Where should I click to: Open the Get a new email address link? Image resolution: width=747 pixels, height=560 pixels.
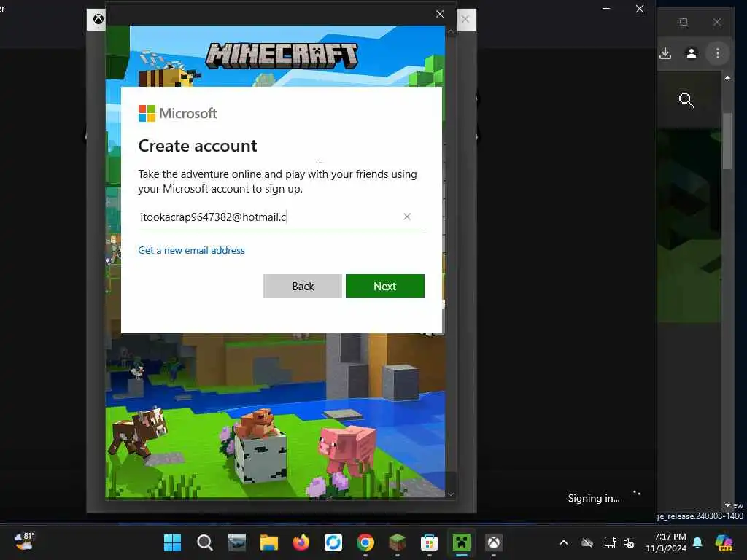pos(192,250)
